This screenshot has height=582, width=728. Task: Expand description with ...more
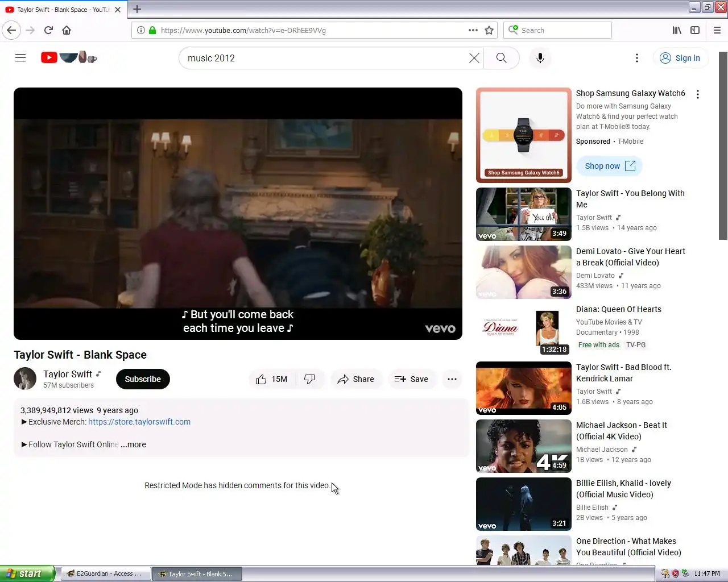(133, 444)
